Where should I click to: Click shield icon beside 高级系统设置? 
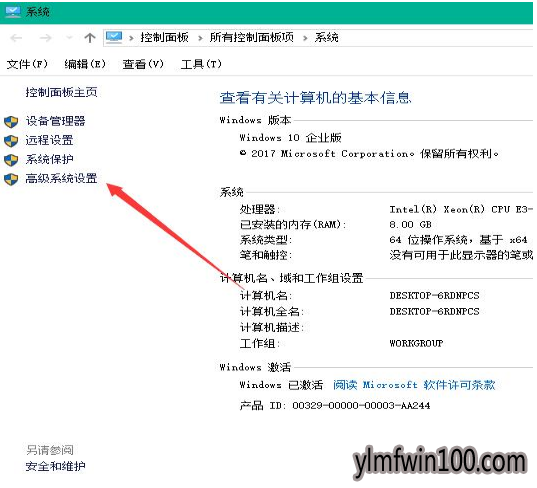(x=11, y=179)
